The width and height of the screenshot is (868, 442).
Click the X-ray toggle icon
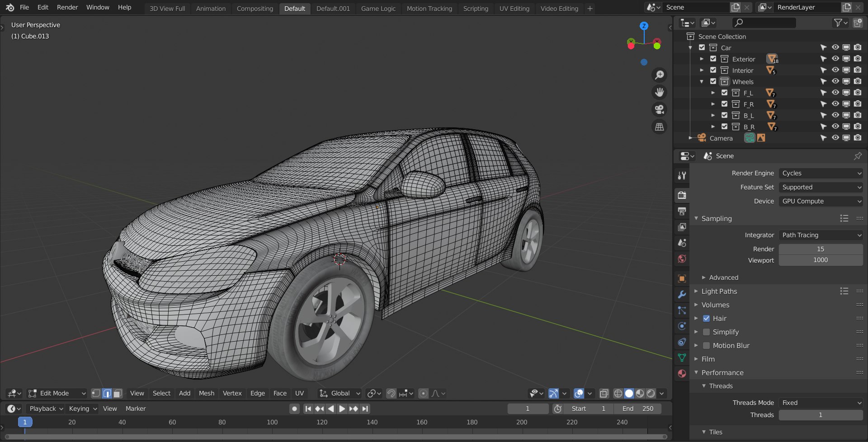click(604, 393)
